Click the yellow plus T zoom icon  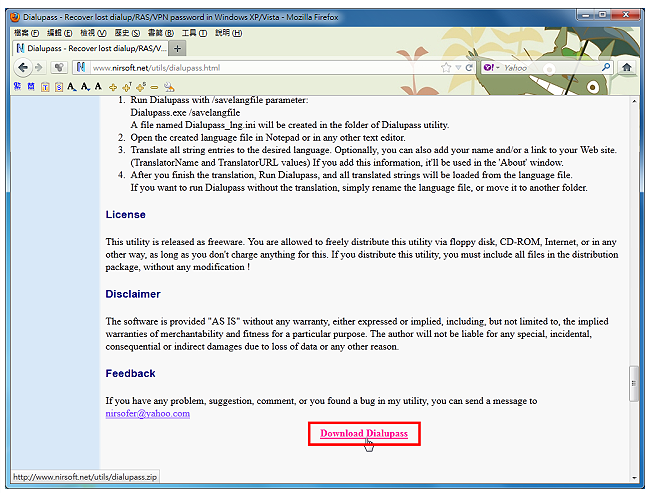127,87
